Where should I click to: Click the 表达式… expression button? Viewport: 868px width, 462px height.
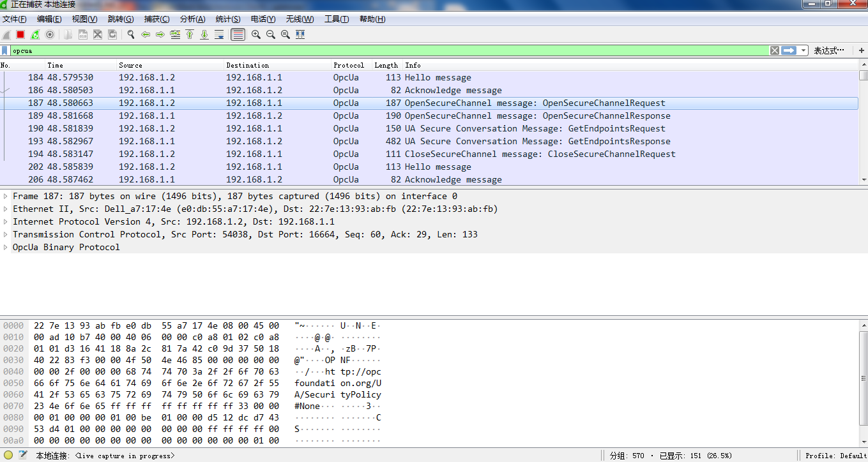829,50
